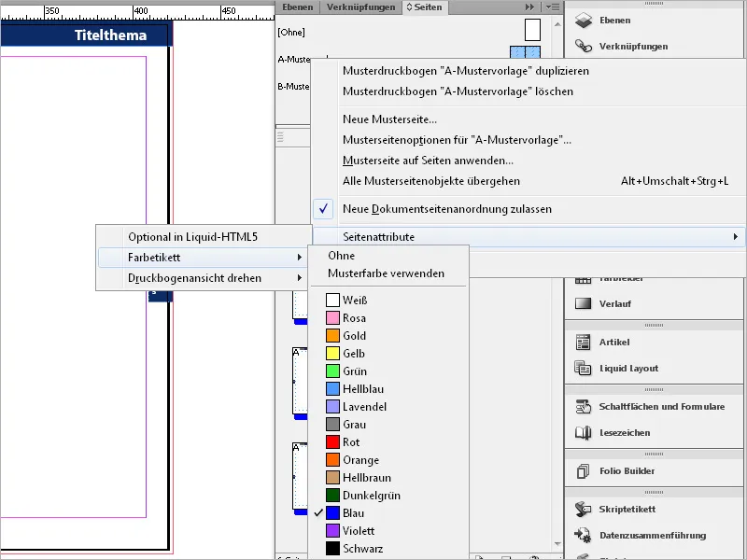Switch to the Seiten tab
Viewport: 747px width, 560px height.
(x=424, y=7)
